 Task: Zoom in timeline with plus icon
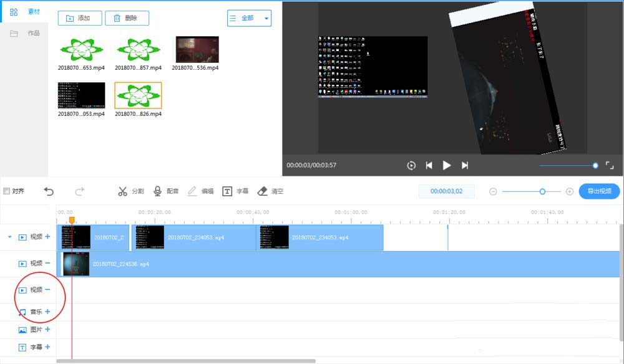coord(570,191)
